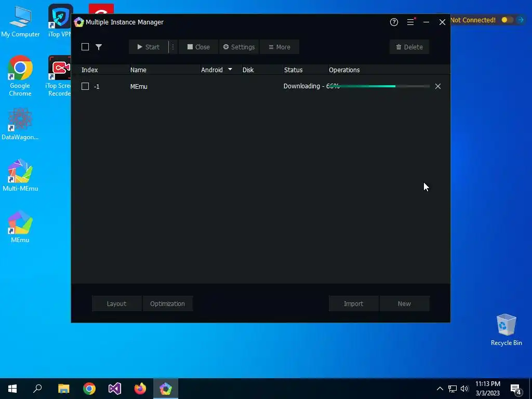Create a New instance
This screenshot has width=532, height=399.
tap(404, 303)
